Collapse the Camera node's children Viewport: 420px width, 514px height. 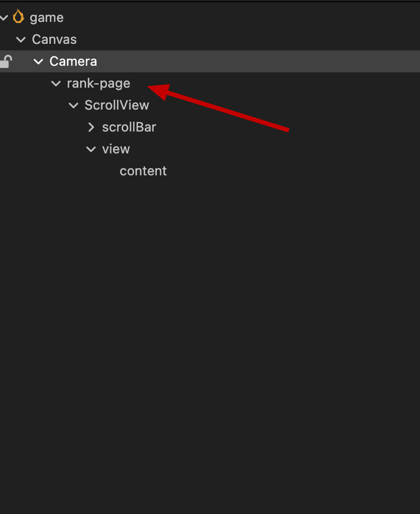[x=38, y=61]
